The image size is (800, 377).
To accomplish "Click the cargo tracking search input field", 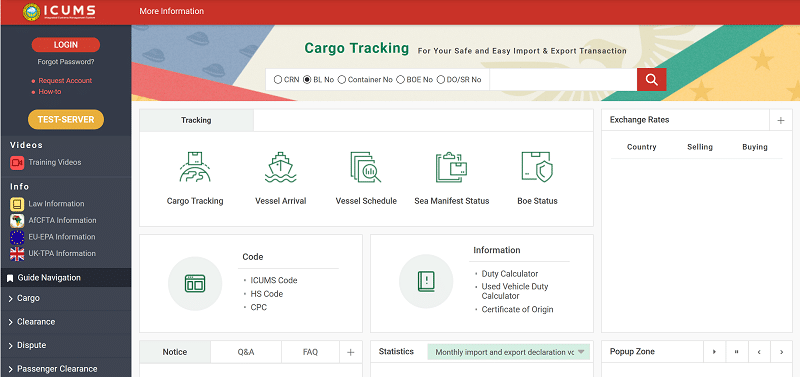I will pos(563,80).
